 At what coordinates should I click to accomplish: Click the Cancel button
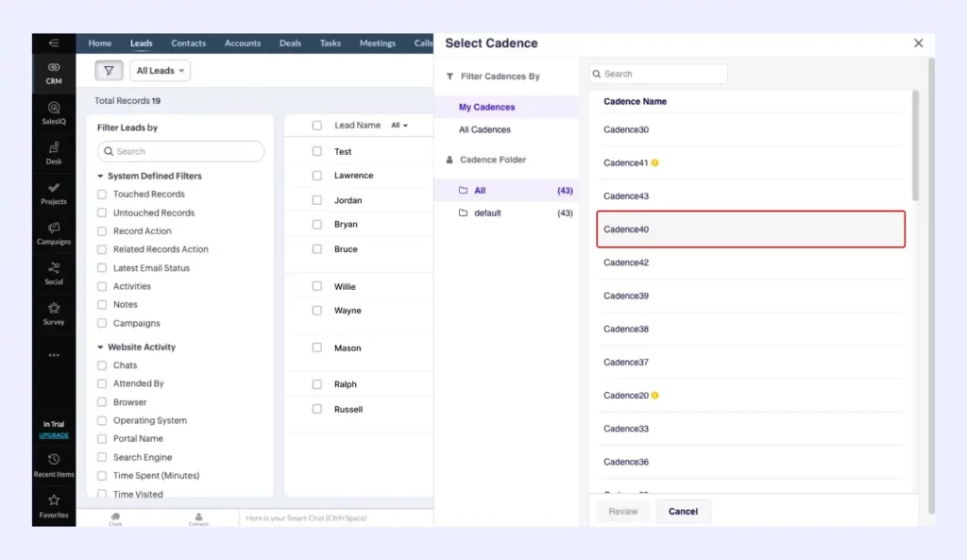(683, 511)
